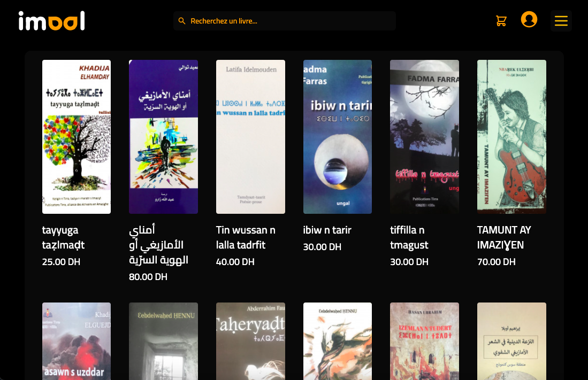The image size is (588, 380).
Task: Click the Tin wussan n lalla tadrfit title
Action: coord(246,237)
